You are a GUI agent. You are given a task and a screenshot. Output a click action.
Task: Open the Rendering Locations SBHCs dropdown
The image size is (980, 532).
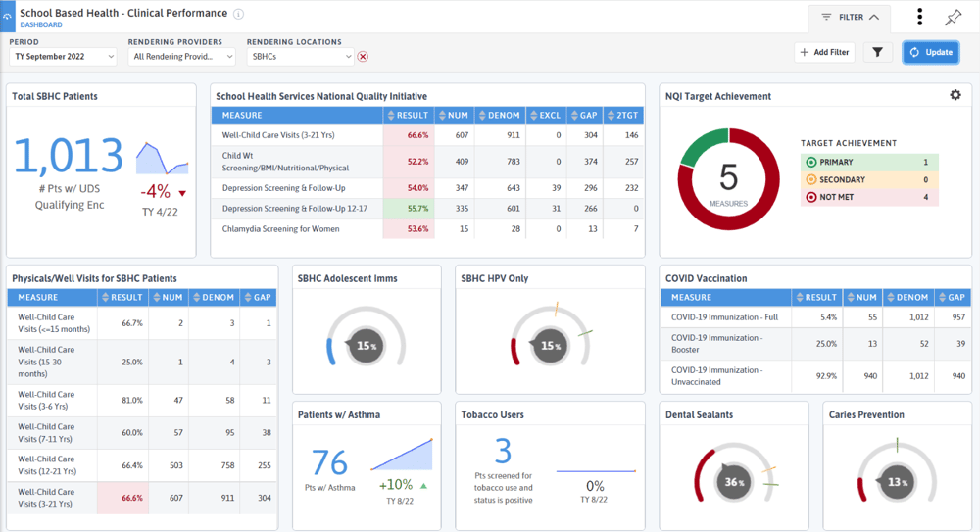300,56
